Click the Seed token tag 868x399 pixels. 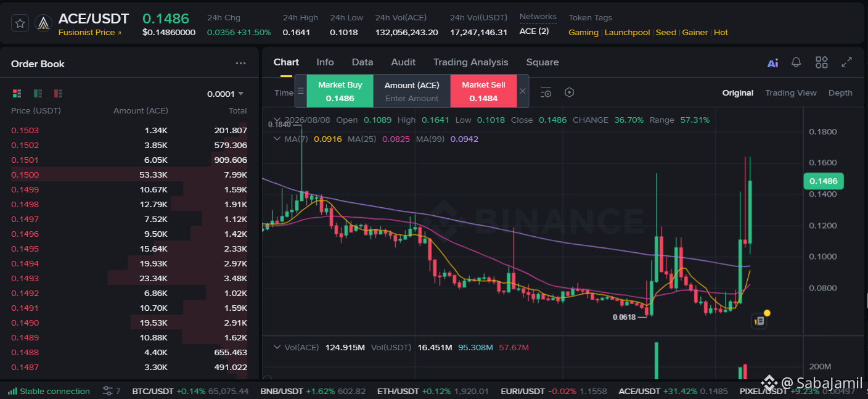tap(666, 32)
